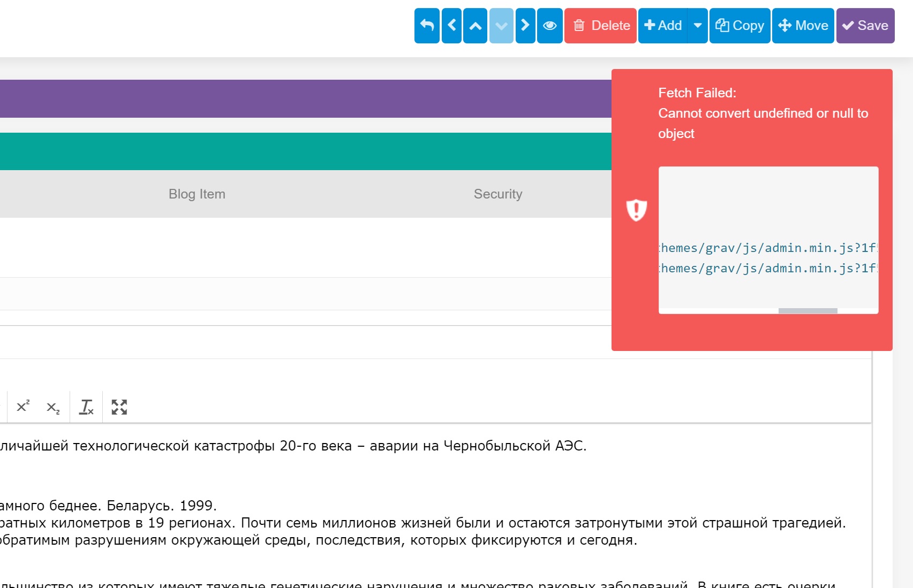Apply superscript formatting

pos(23,407)
